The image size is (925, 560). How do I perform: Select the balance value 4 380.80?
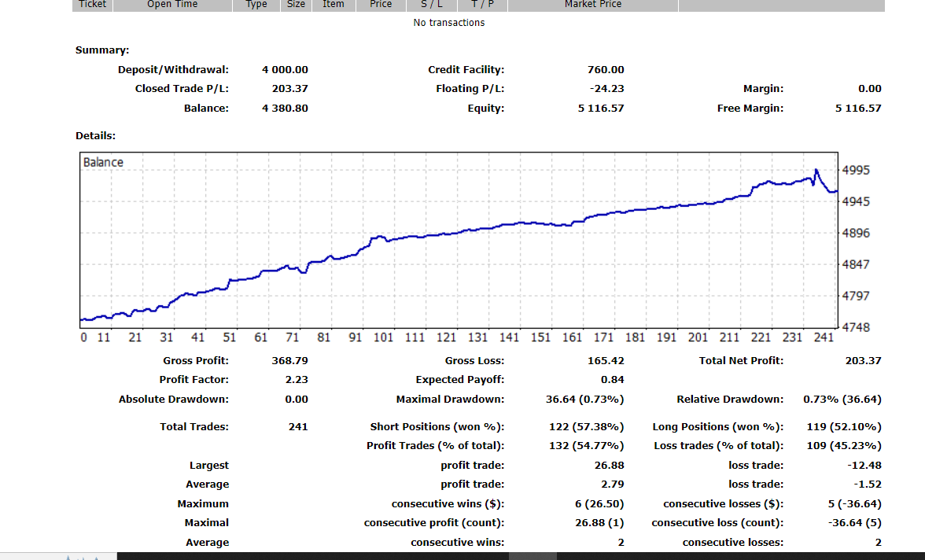(x=285, y=108)
